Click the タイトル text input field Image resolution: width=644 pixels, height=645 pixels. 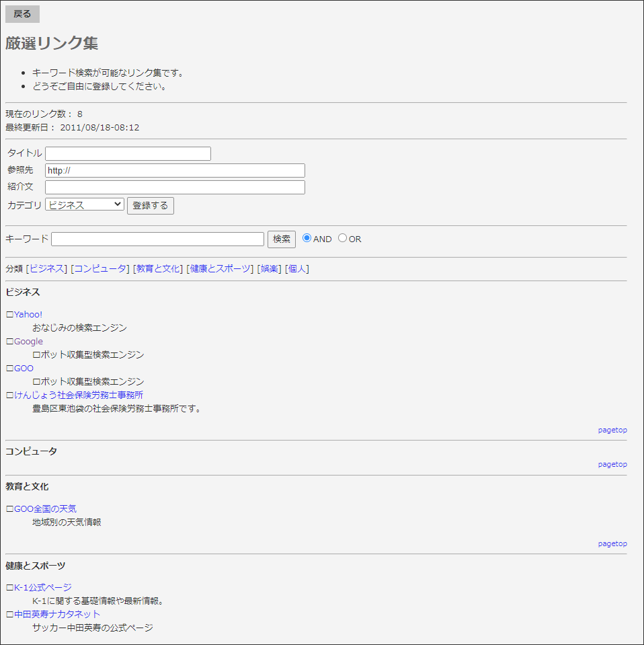[x=128, y=154]
